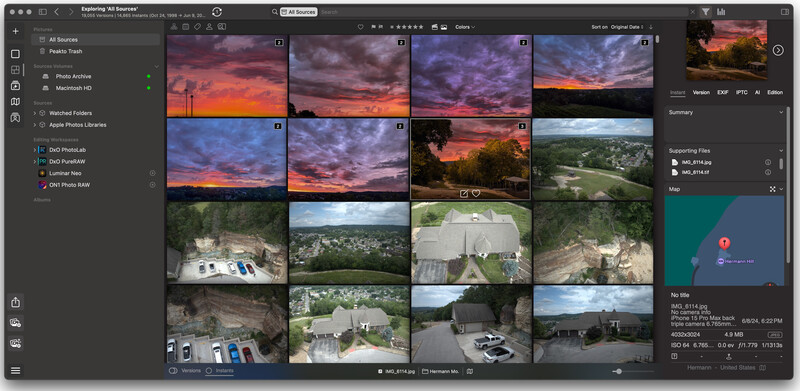Open the map view icon in left rail
Viewport: 800px width, 391px height.
pos(15,102)
